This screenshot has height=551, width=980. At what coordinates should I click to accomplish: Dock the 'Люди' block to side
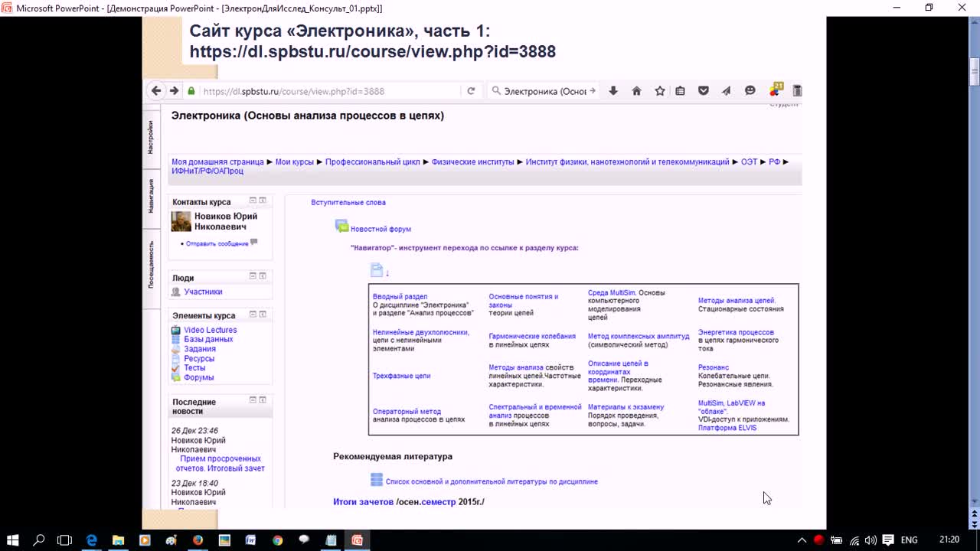click(x=263, y=275)
